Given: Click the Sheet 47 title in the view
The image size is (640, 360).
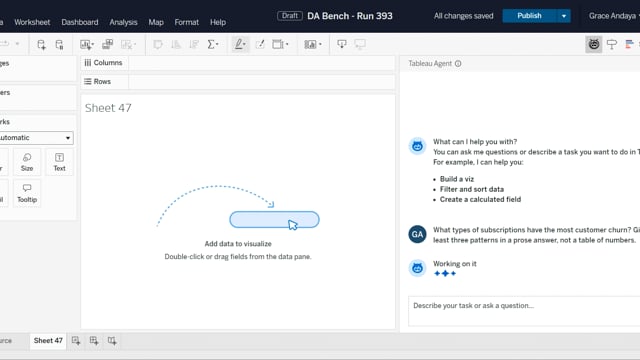Looking at the screenshot, I should 108,108.
